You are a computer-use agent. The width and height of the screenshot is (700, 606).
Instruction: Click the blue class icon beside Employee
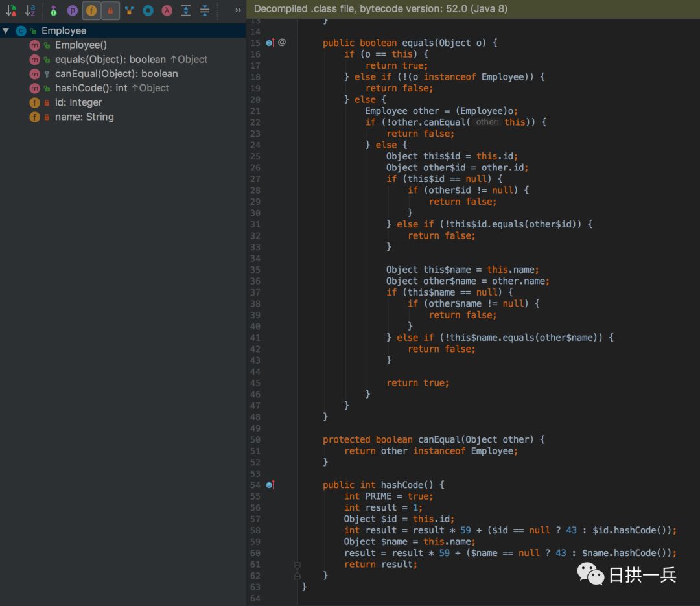(x=21, y=31)
